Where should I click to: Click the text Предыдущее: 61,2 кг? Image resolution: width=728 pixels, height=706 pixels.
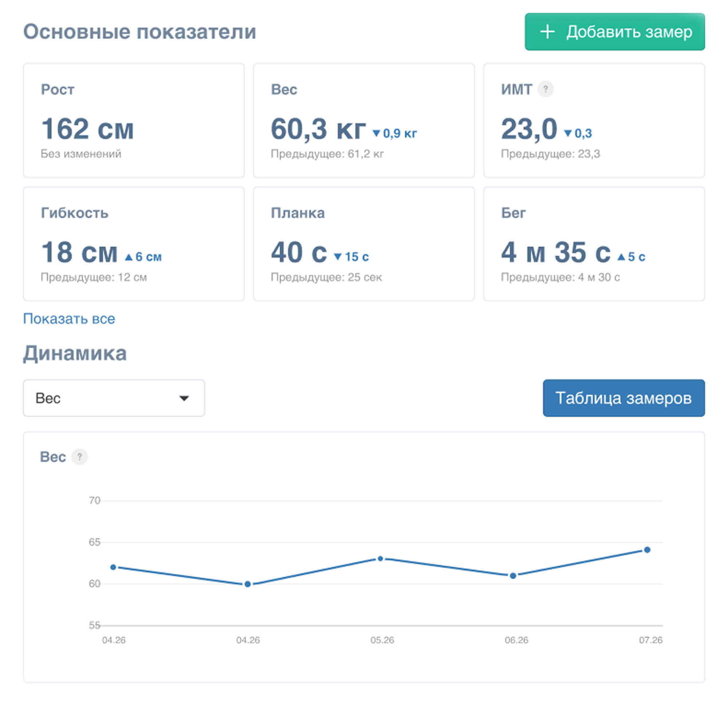[327, 154]
